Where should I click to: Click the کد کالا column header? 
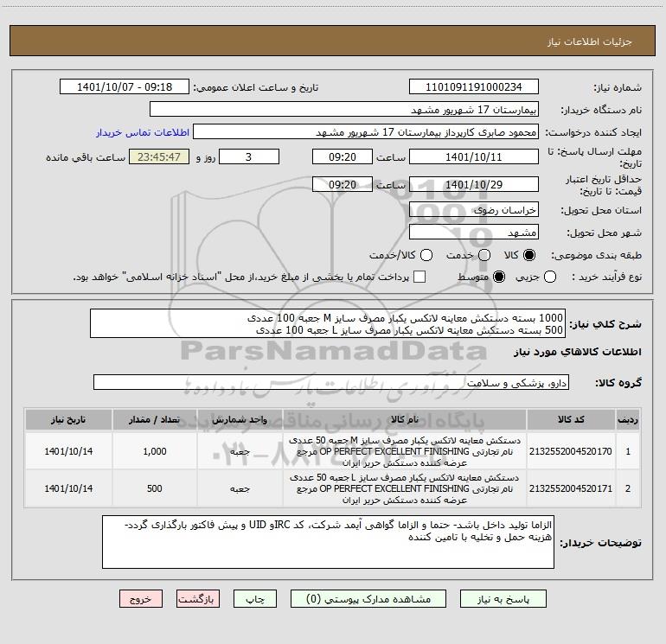(571, 419)
